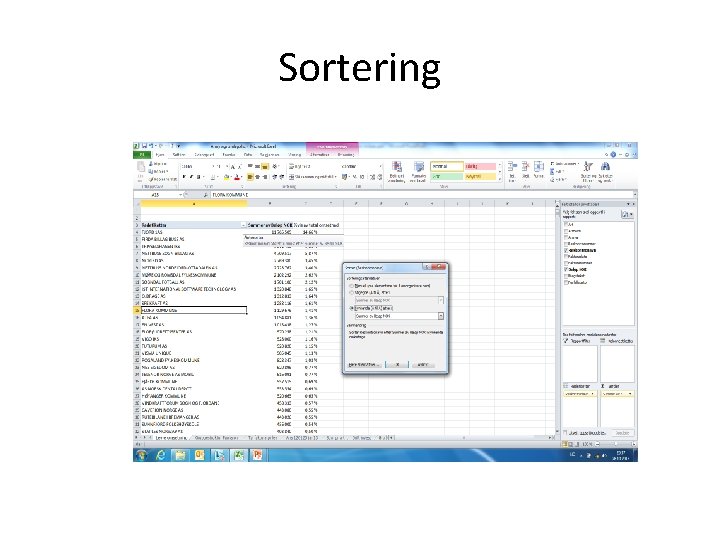Viewport: 720px width, 540px height.
Task: Toggle Bold formatting in the ribbon
Action: (x=184, y=177)
